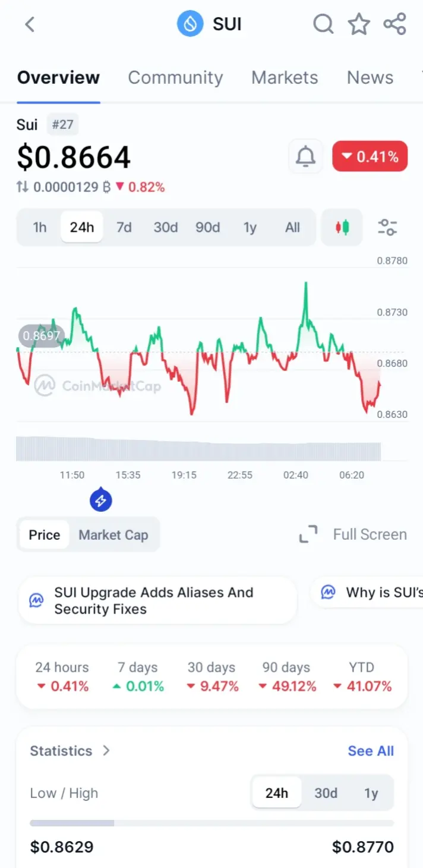
Task: Select the 7d chart timeframe
Action: [x=124, y=227]
